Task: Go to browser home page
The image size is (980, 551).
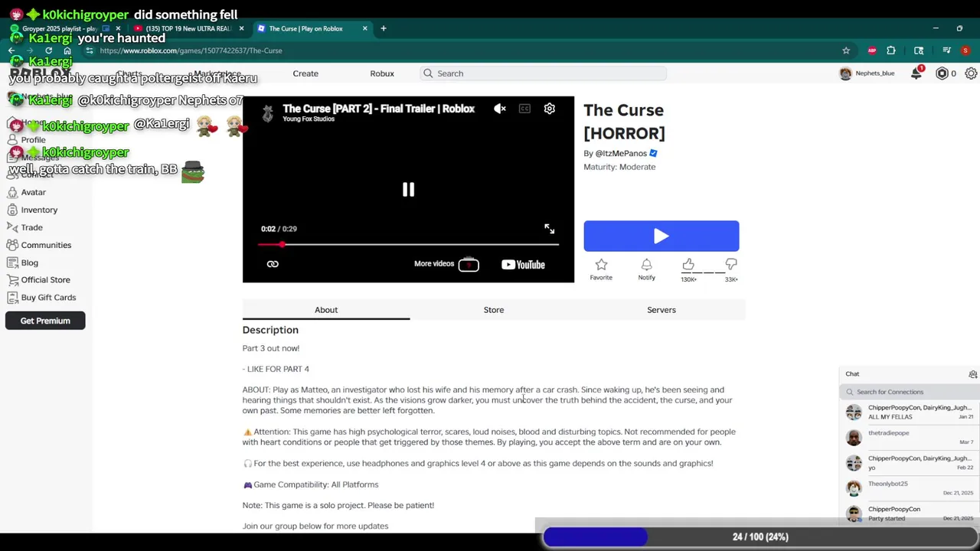Action: click(x=67, y=51)
